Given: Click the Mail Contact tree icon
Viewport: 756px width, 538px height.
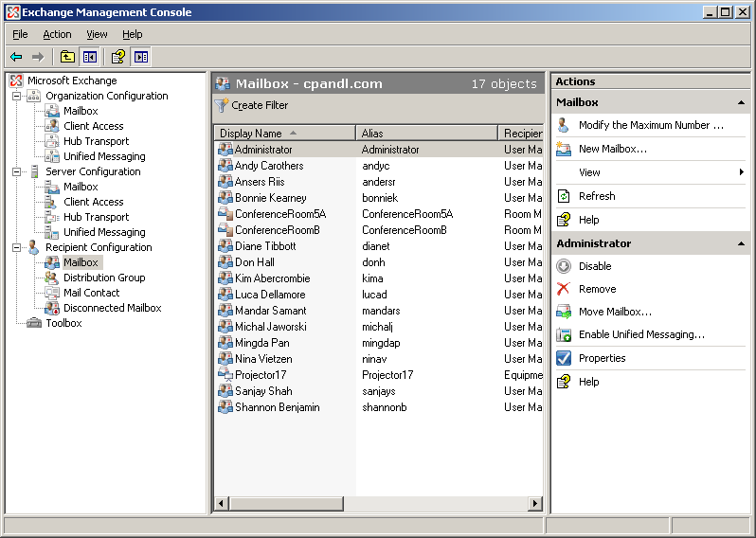Looking at the screenshot, I should tap(51, 293).
